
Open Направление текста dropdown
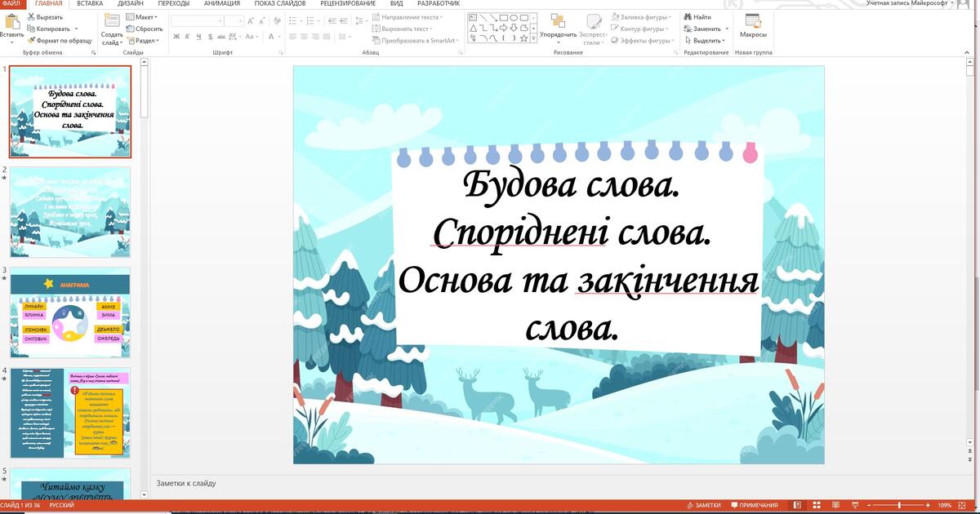coord(408,17)
